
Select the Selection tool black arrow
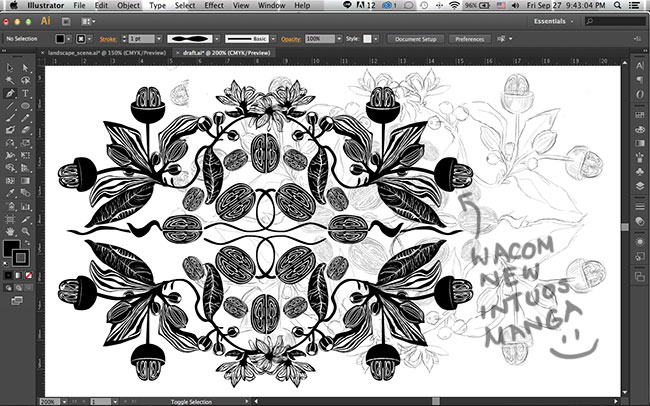10,68
